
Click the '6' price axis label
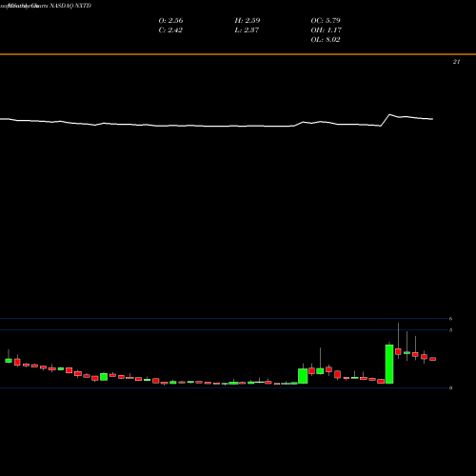pyautogui.click(x=450, y=319)
